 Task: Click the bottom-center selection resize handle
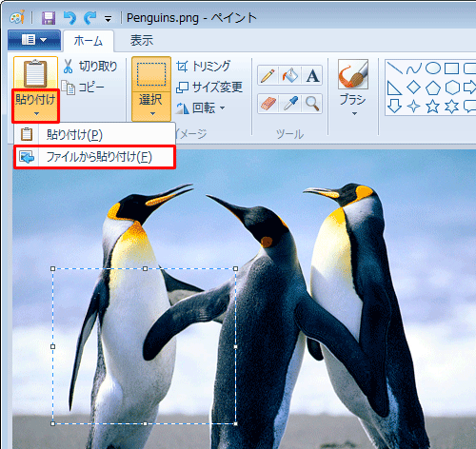pos(145,423)
